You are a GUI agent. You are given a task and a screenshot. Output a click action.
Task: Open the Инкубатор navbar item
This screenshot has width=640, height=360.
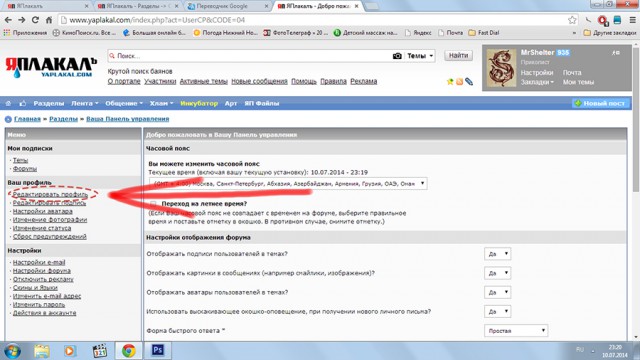(x=199, y=104)
